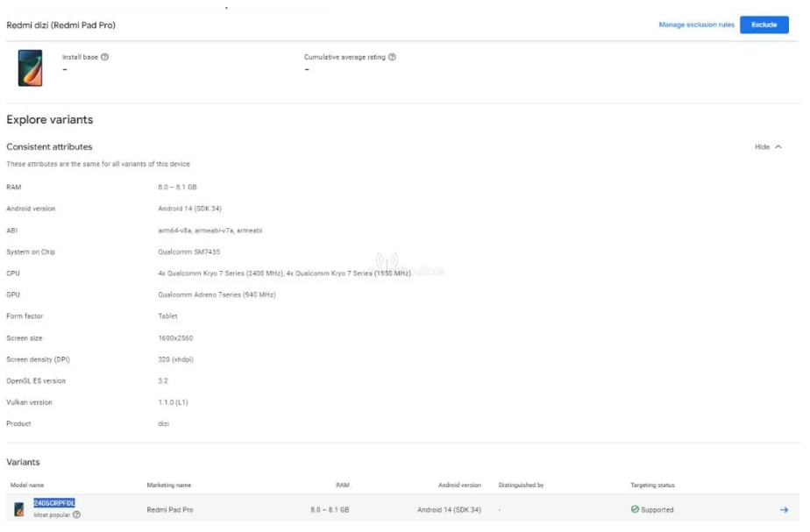Click the Kryo 7 Series CPU value

click(x=284, y=273)
